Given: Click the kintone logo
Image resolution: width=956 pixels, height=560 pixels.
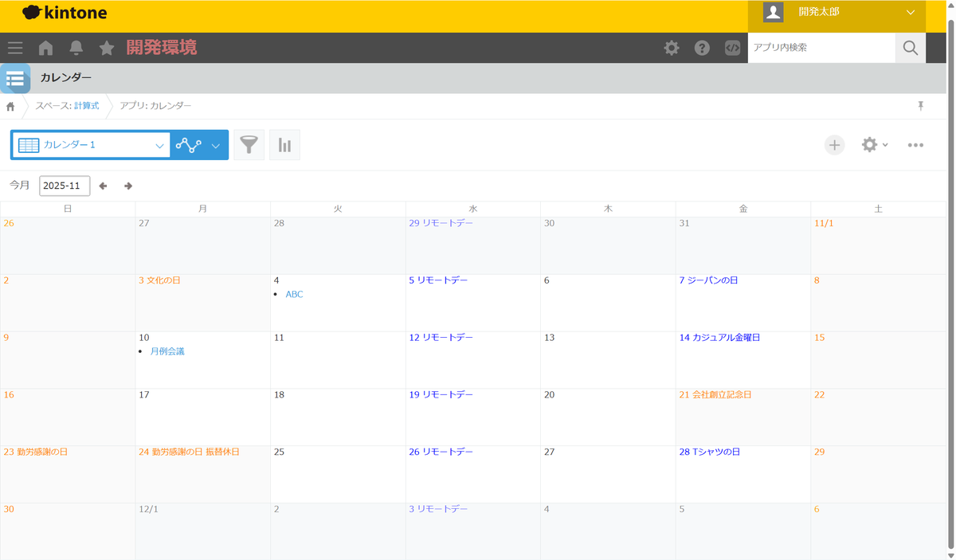Looking at the screenshot, I should tap(65, 13).
